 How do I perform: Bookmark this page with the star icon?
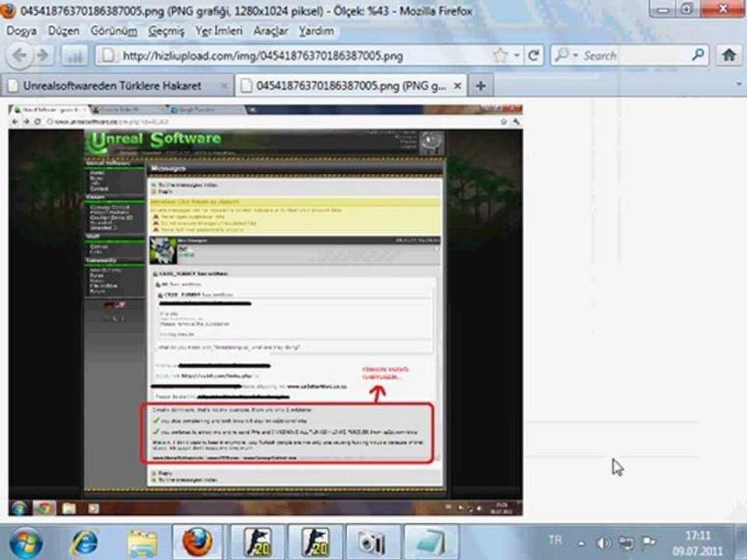[x=500, y=56]
